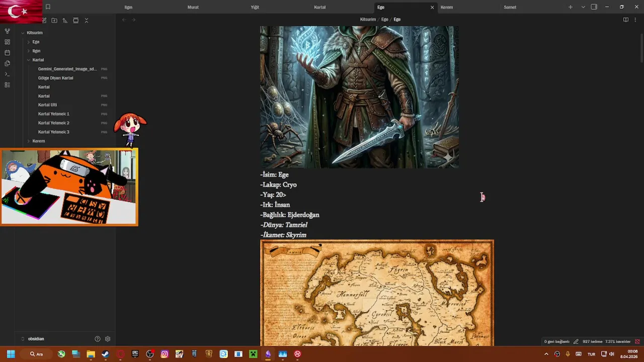This screenshot has height=362, width=644.
Task: Switch to the Ilgın tab
Action: (x=128, y=7)
